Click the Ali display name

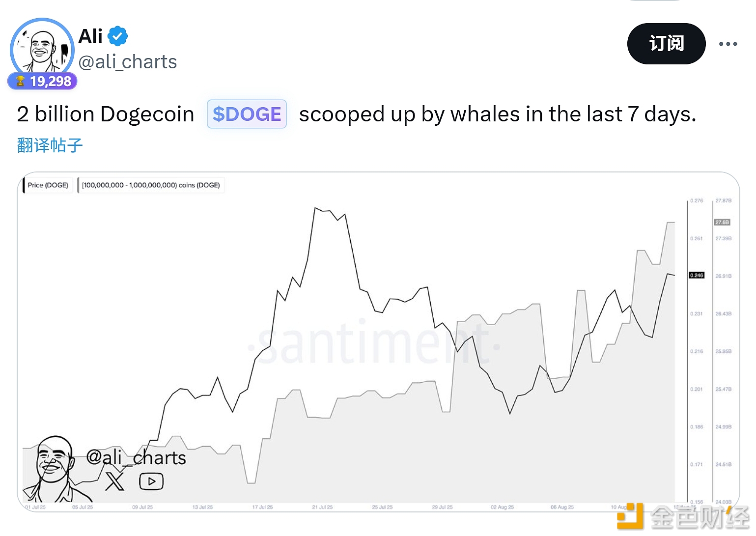pos(90,36)
